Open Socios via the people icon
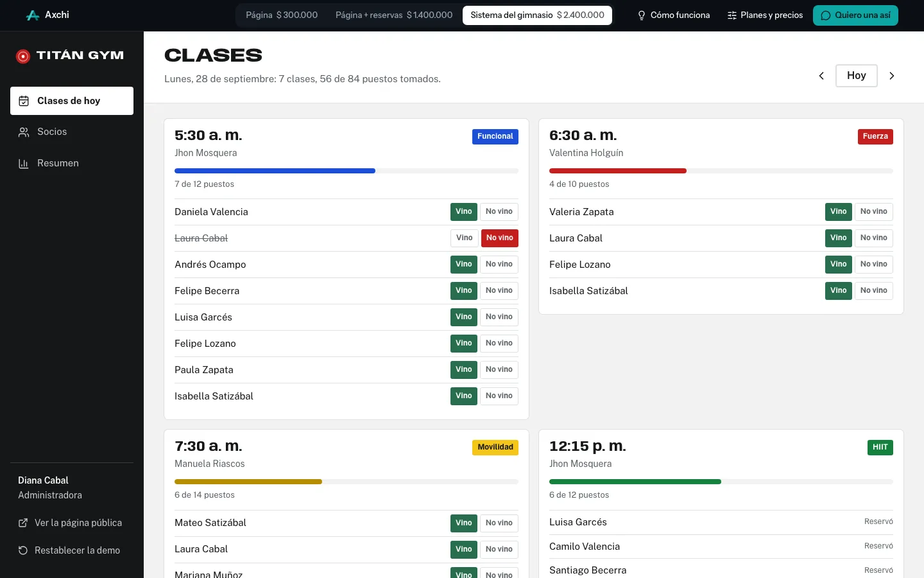 [24, 132]
